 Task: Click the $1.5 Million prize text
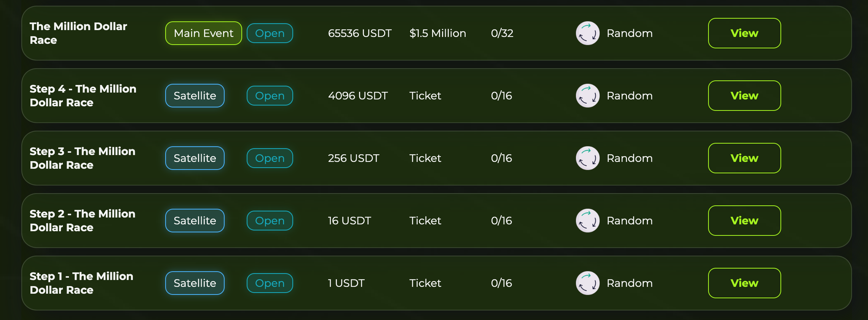[x=437, y=33]
